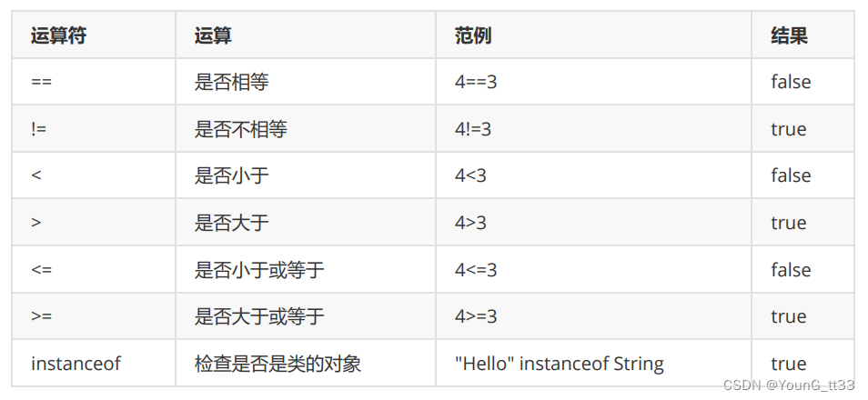Click the 是否不相等 description cell

point(306,129)
